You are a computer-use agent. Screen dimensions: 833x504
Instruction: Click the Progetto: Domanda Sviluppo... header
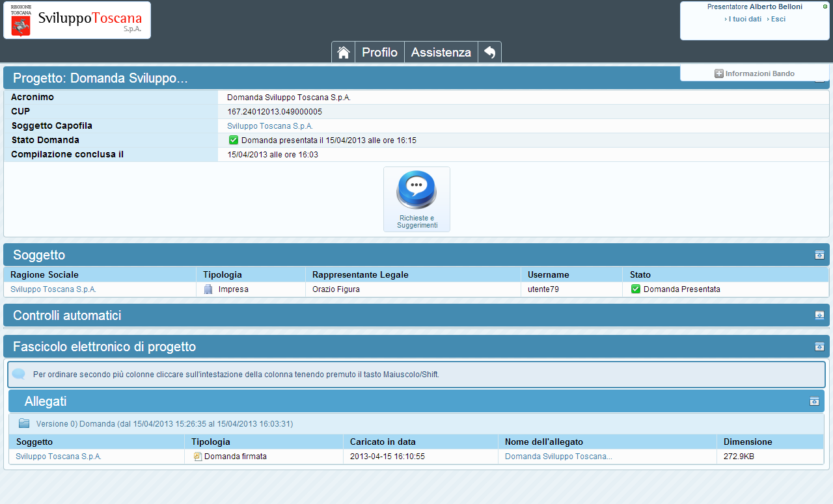100,79
